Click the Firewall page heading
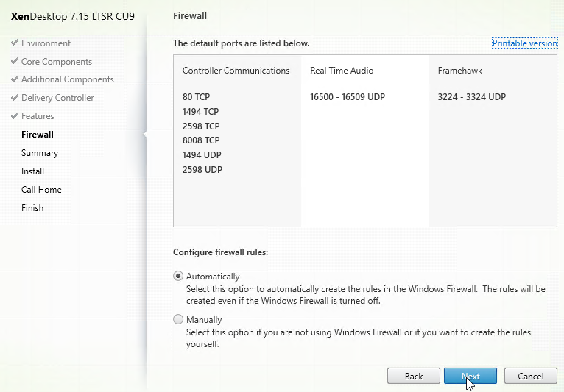The height and width of the screenshot is (392, 564). [190, 15]
